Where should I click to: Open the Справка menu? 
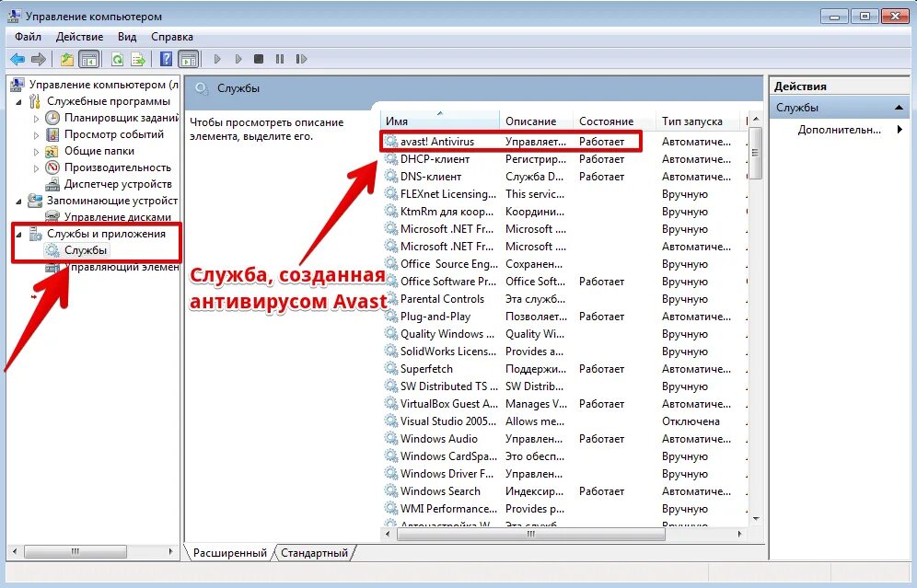(172, 37)
